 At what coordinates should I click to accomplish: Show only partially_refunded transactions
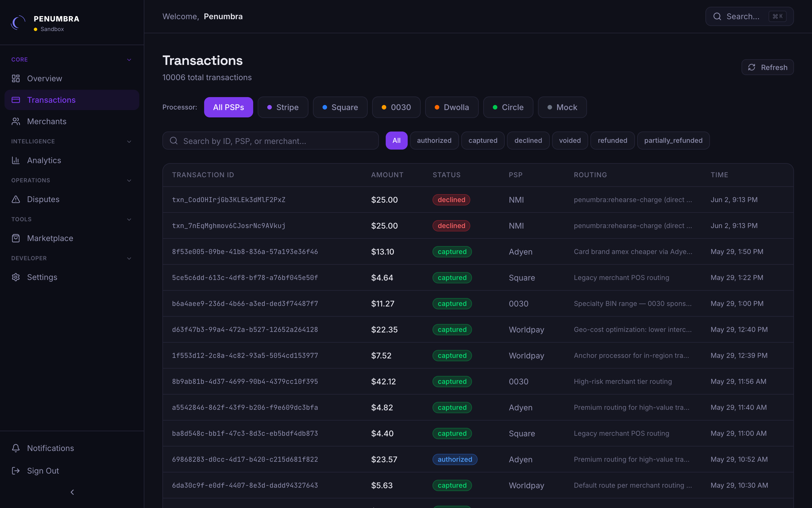click(x=673, y=141)
